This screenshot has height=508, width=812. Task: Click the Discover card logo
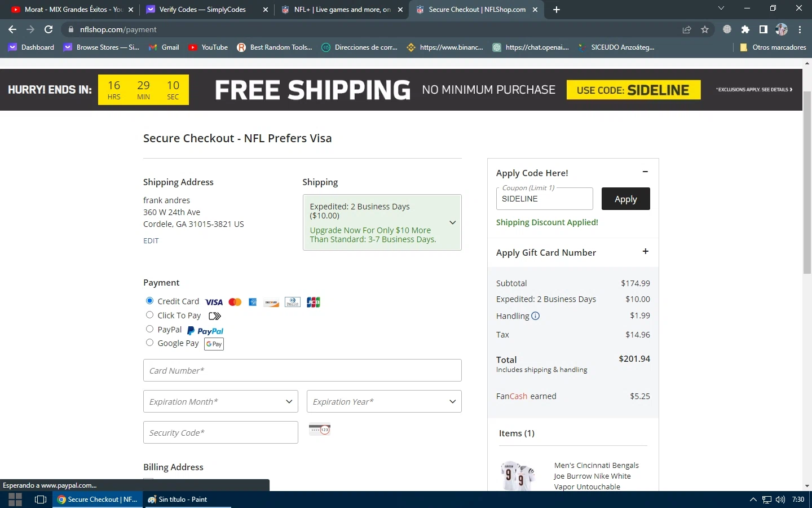click(x=271, y=303)
